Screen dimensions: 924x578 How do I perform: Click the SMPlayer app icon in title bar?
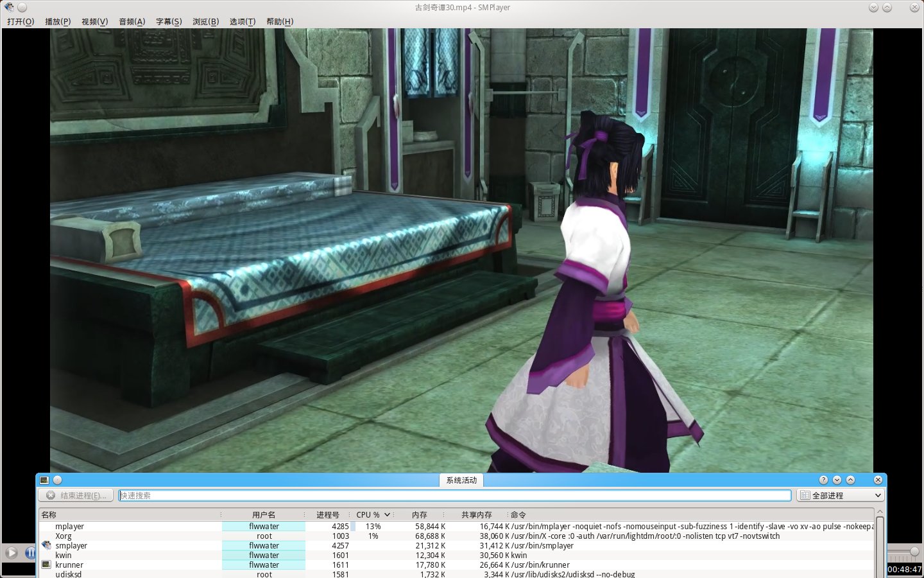tap(9, 8)
